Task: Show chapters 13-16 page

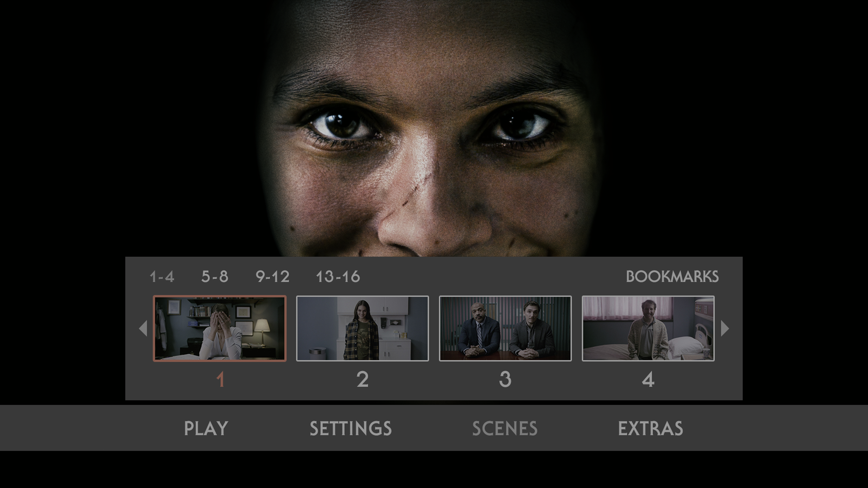Action: (338, 277)
